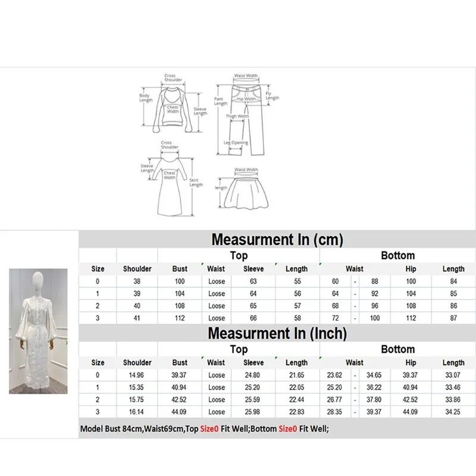Select bottom waist value 37.80 inches

[374, 400]
